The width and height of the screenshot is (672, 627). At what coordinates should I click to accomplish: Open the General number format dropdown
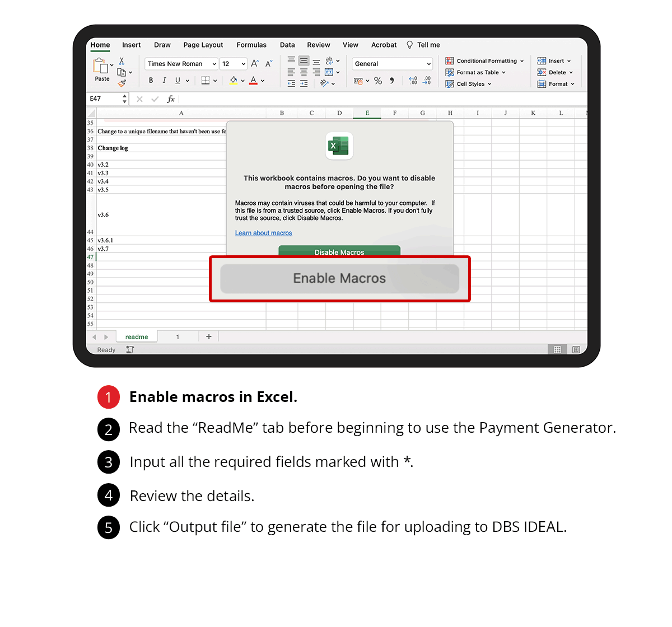tap(393, 64)
